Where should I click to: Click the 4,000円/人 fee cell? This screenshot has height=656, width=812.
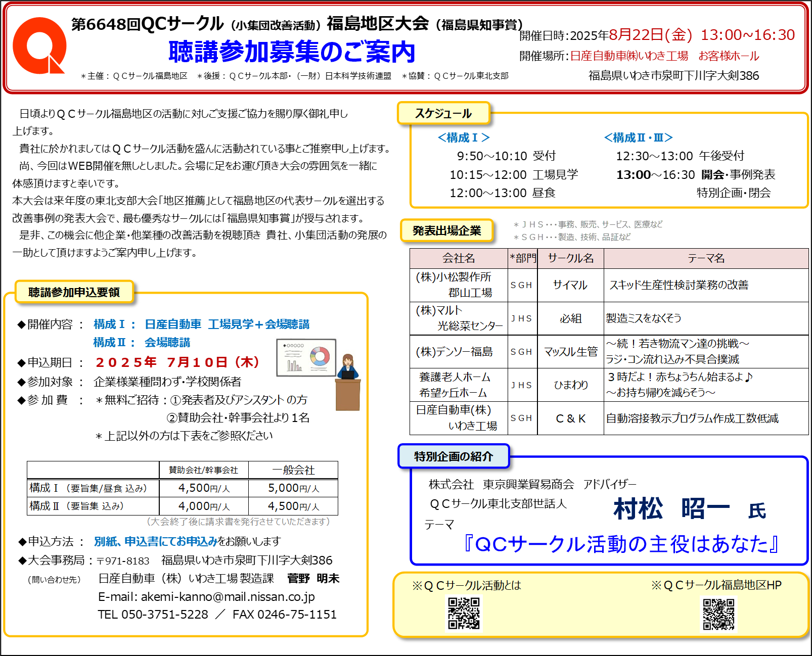coord(204,506)
